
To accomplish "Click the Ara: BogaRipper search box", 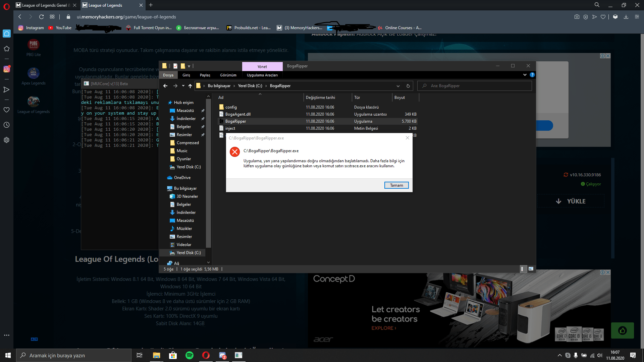I will pyautogui.click(x=475, y=86).
